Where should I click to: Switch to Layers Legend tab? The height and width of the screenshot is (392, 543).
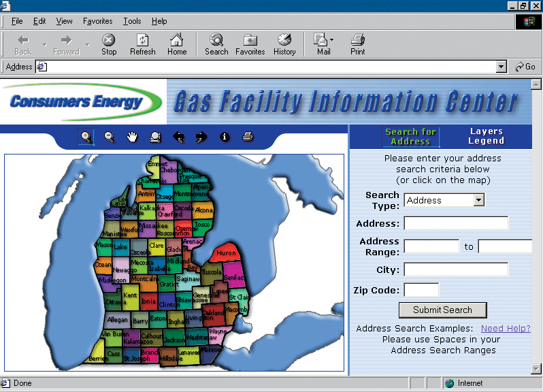tap(487, 135)
